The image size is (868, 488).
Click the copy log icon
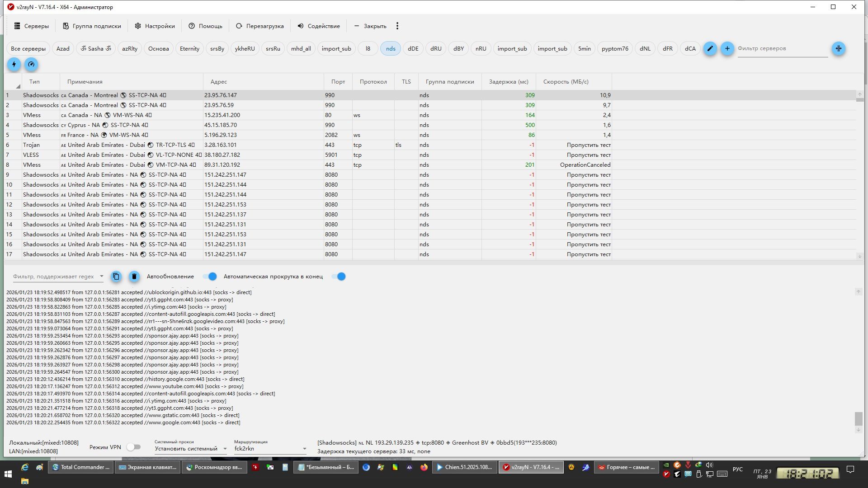[x=116, y=277]
